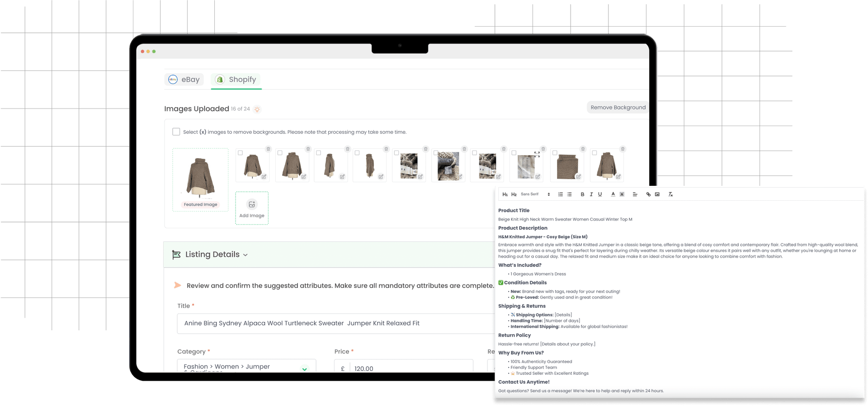This screenshot has width=868, height=406.
Task: Check the box on the grey tag close-up thumbnail
Action: point(436,153)
